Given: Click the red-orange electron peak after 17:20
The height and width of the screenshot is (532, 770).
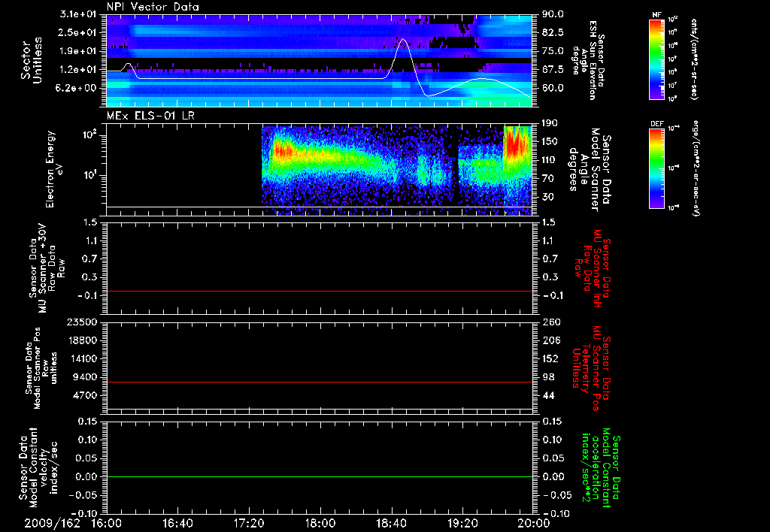Looking at the screenshot, I should click(282, 150).
